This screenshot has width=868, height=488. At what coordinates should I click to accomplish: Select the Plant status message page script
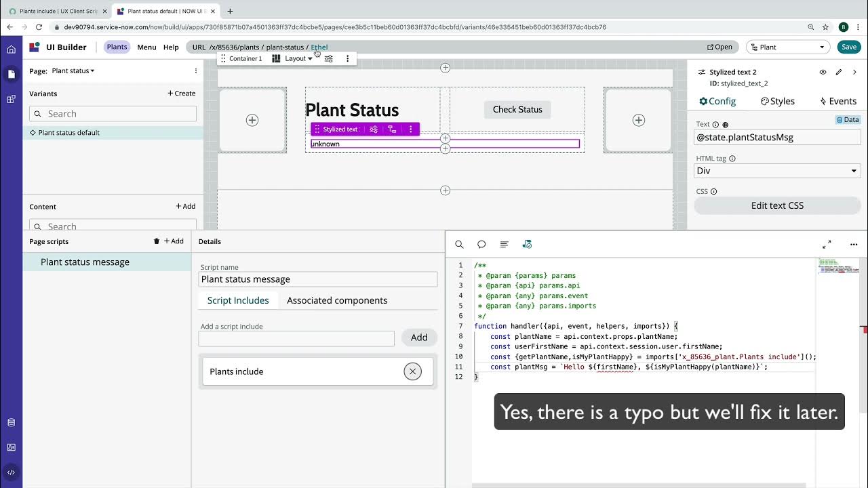click(x=107, y=262)
